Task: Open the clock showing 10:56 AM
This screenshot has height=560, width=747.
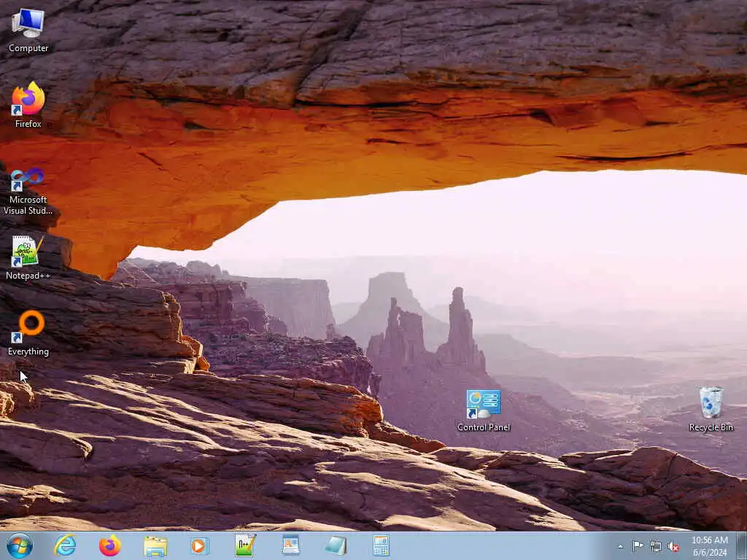Action: coord(710,546)
